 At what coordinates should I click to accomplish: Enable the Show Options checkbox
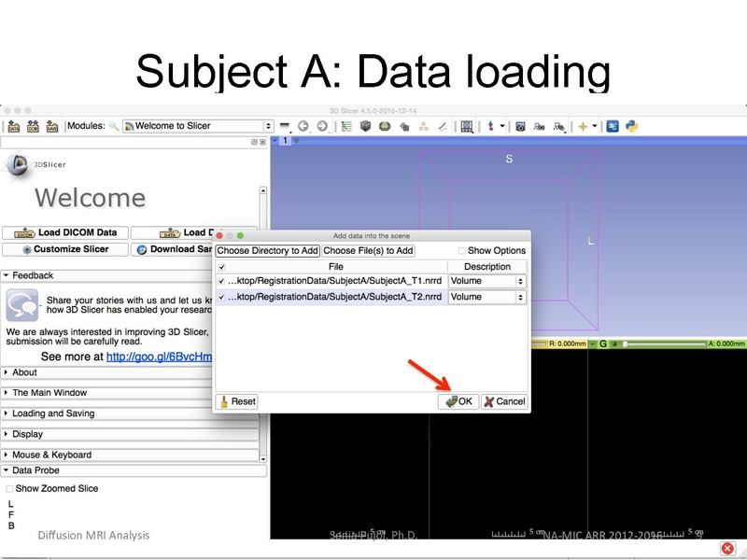point(461,250)
